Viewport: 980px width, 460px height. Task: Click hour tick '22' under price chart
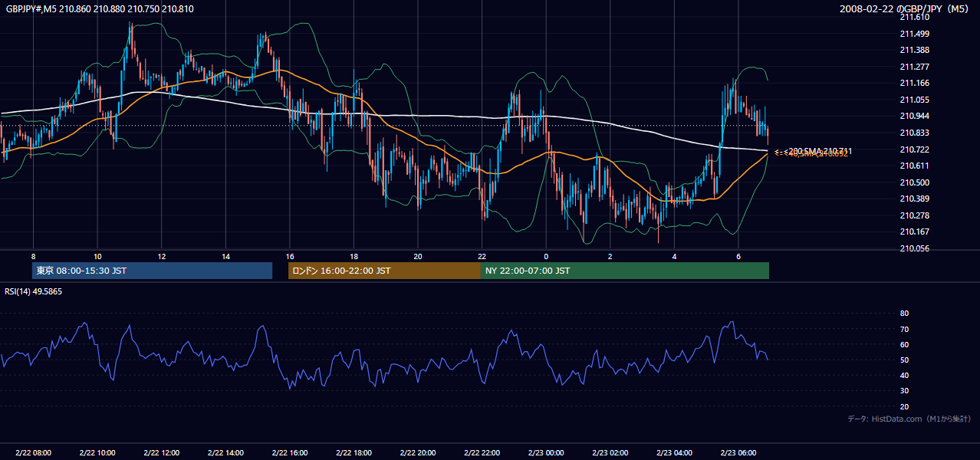tap(482, 256)
